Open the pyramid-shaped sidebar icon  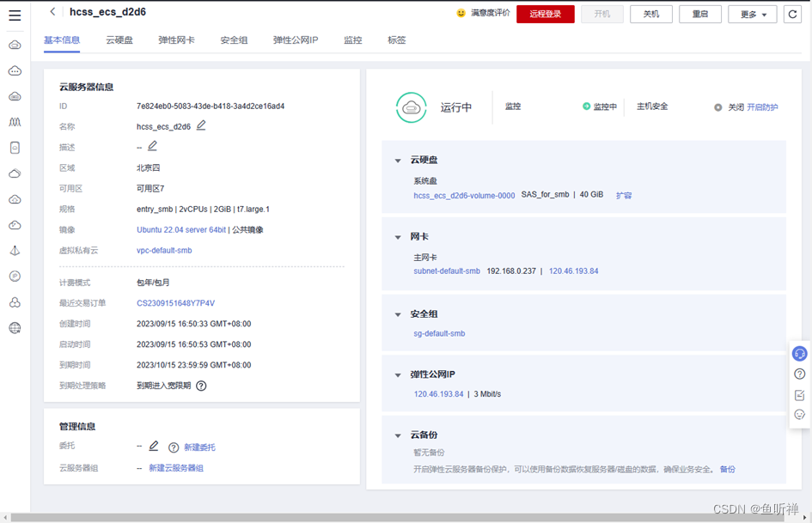pyautogui.click(x=15, y=251)
